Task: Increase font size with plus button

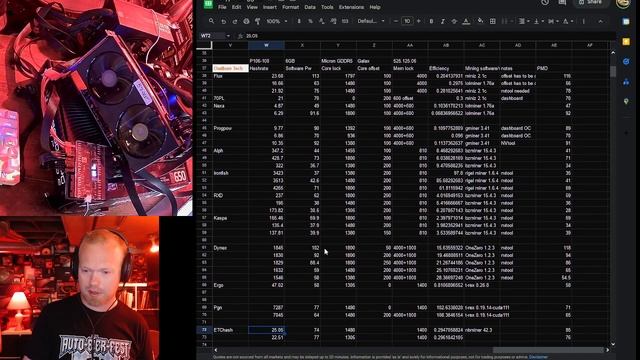Action: click(418, 21)
